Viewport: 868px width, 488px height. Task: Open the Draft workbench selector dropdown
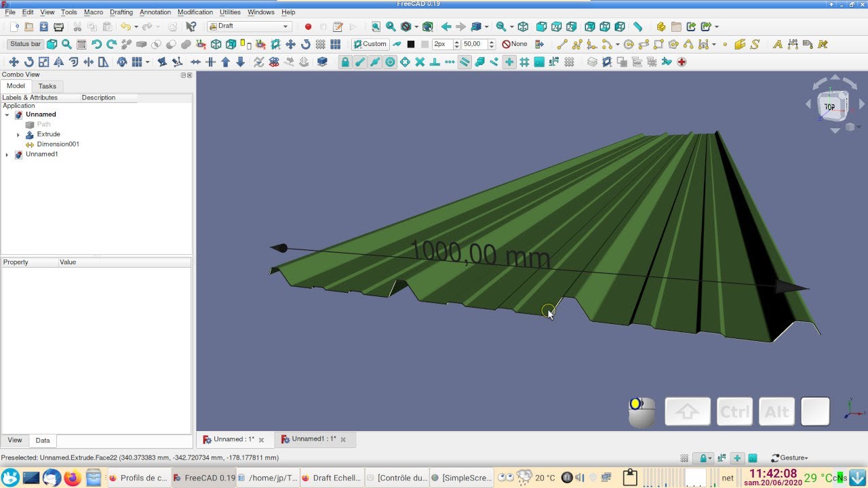[x=250, y=26]
